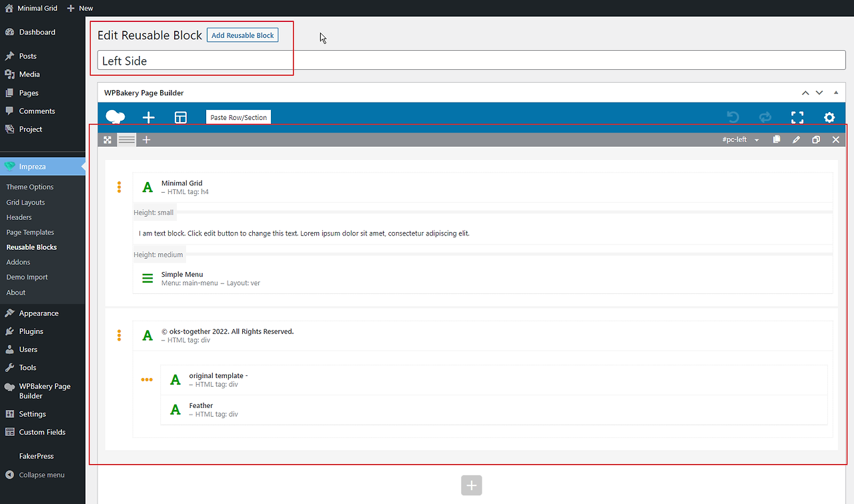
Task: Copy the #pc-left row
Action: pyautogui.click(x=777, y=140)
